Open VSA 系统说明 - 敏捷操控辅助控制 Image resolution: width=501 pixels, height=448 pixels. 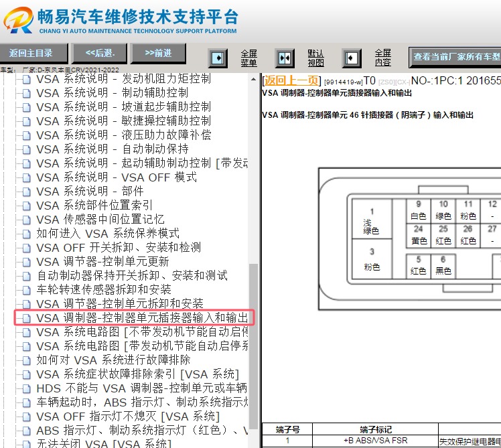pyautogui.click(x=123, y=121)
